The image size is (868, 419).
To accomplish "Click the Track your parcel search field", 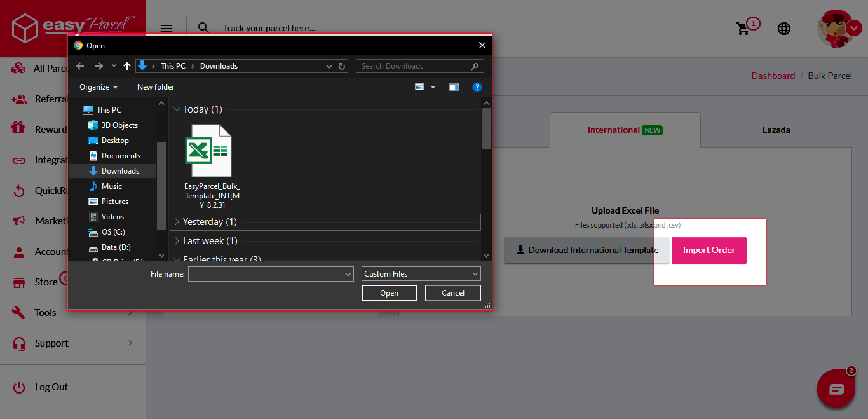I will (269, 28).
